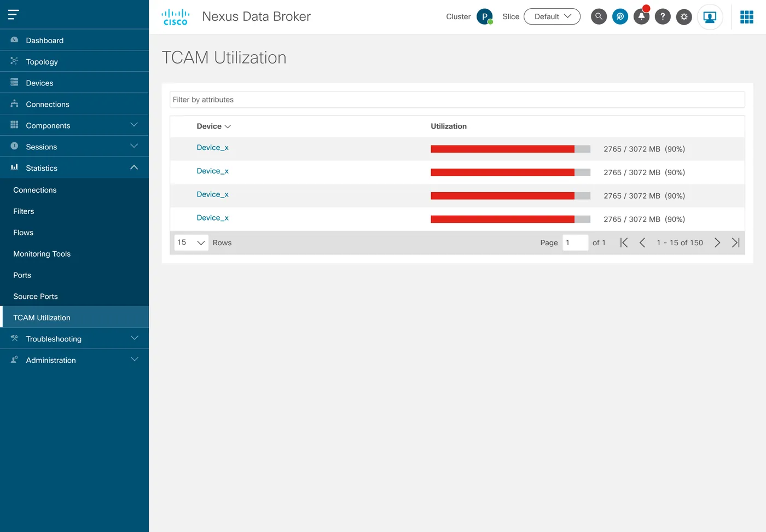The height and width of the screenshot is (532, 766).
Task: Click first row '2765 / 3072 MB (90%)' value
Action: [x=644, y=149]
